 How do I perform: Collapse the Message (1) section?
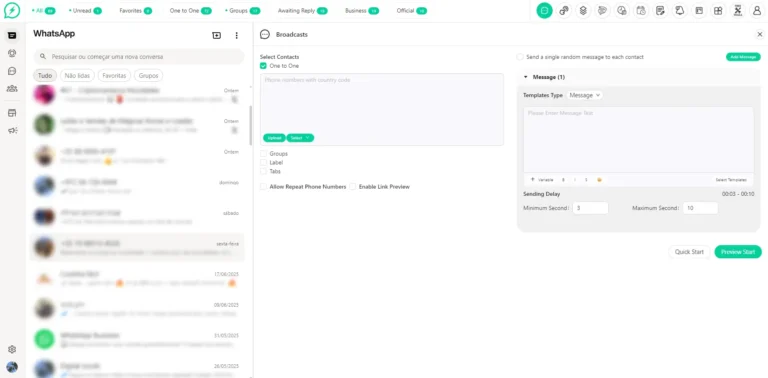526,77
